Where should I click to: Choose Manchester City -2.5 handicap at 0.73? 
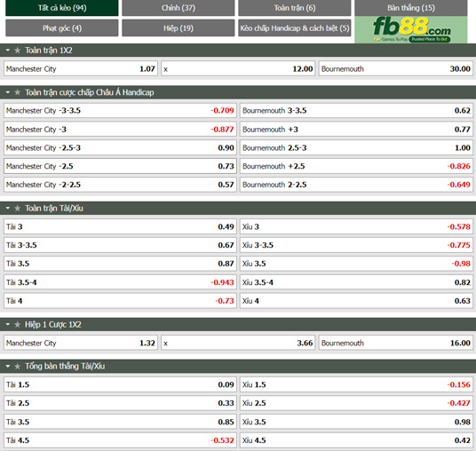[120, 166]
